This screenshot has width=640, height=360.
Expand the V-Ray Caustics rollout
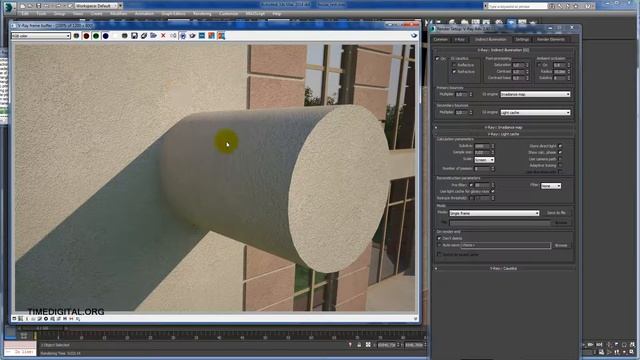click(x=504, y=269)
